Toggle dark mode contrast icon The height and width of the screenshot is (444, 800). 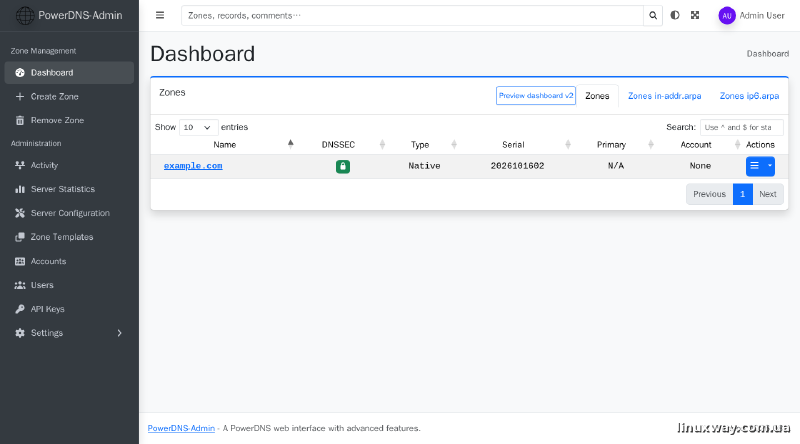675,15
